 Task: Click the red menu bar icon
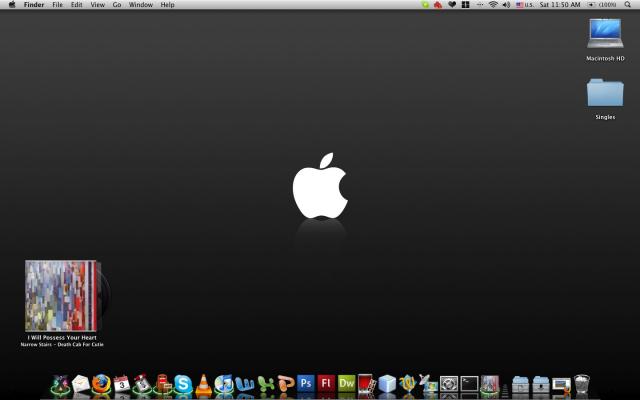tap(438, 4)
